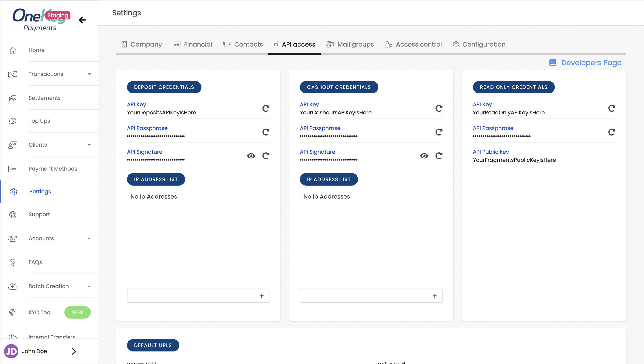644x364 pixels.
Task: Open KYC Tool fingerprint icon
Action: click(x=13, y=312)
